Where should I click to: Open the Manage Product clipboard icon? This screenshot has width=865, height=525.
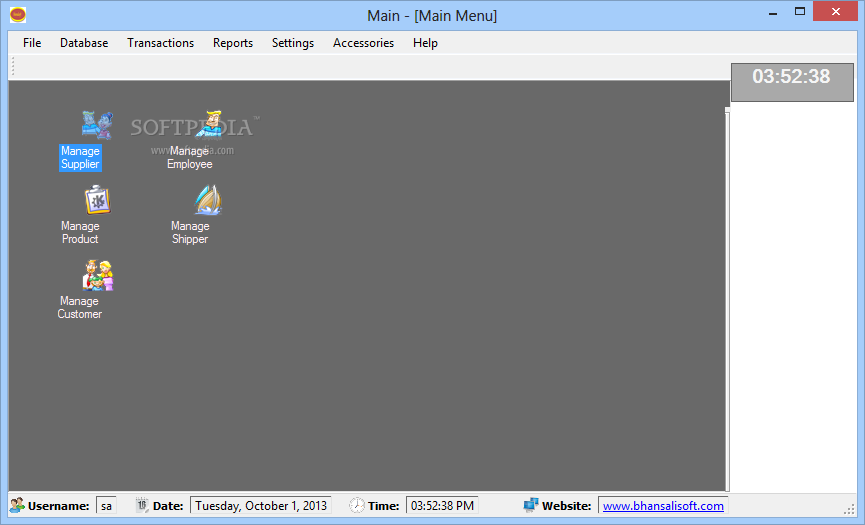[x=98, y=200]
